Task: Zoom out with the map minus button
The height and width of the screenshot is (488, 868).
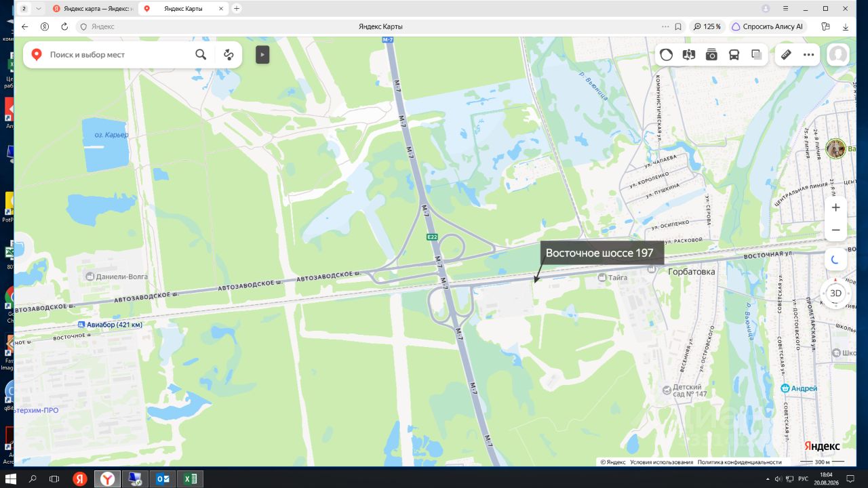Action: click(x=836, y=230)
